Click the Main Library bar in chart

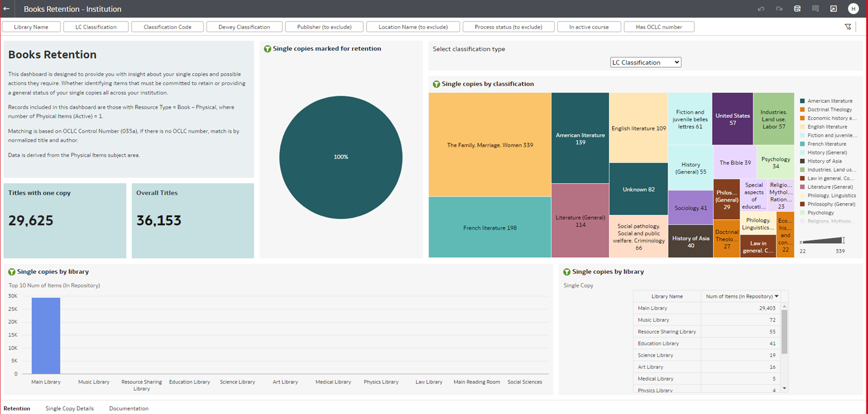(x=46, y=336)
